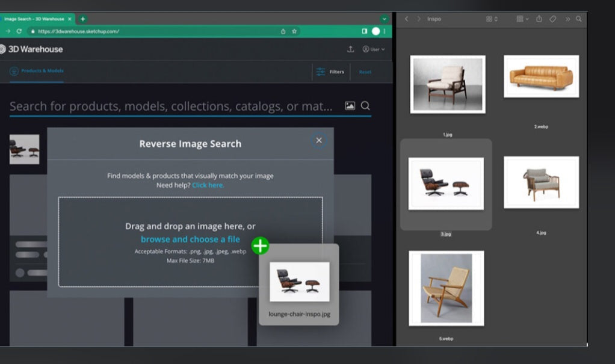This screenshot has width=615, height=364.
Task: Upload a model via upload icon
Action: coord(351,49)
